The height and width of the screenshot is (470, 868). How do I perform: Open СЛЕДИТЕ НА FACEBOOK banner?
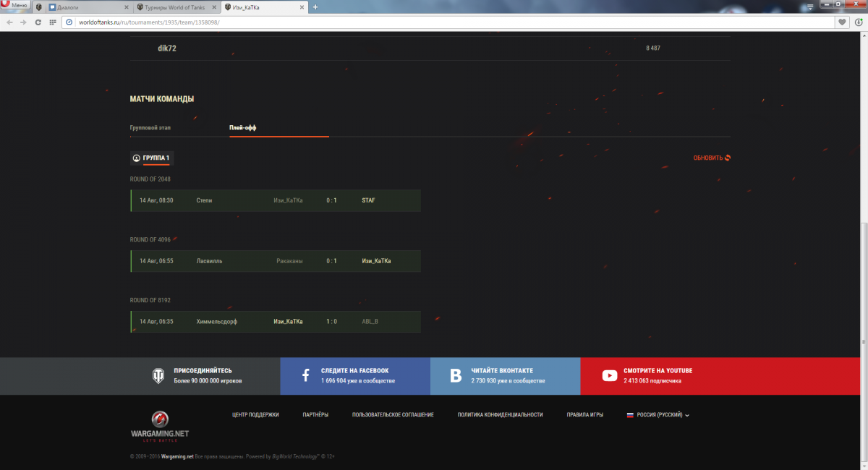point(355,375)
